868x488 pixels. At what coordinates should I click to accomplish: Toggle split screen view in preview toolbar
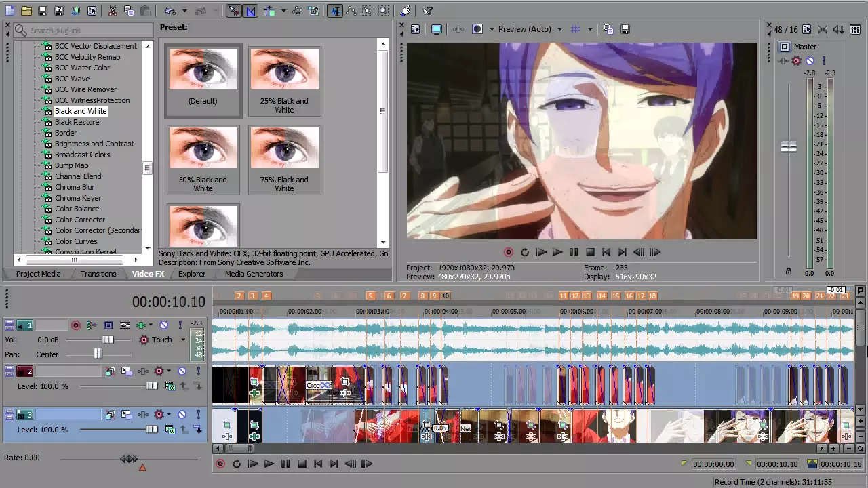pyautogui.click(x=477, y=29)
